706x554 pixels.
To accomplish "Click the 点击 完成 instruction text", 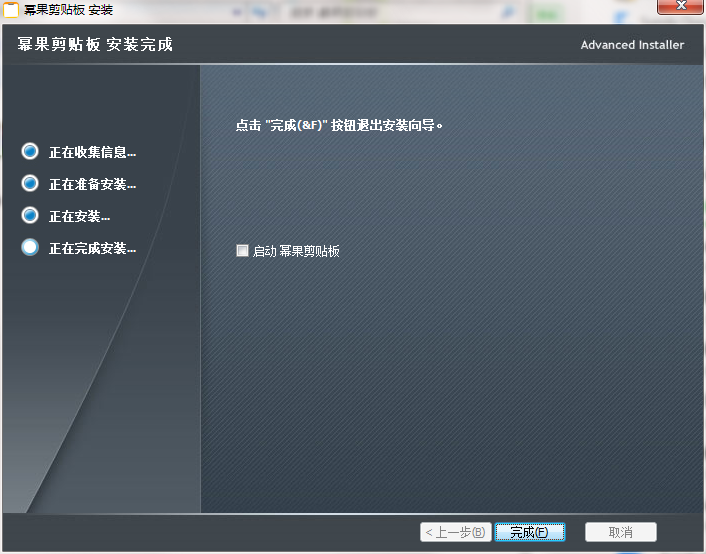I will (338, 126).
